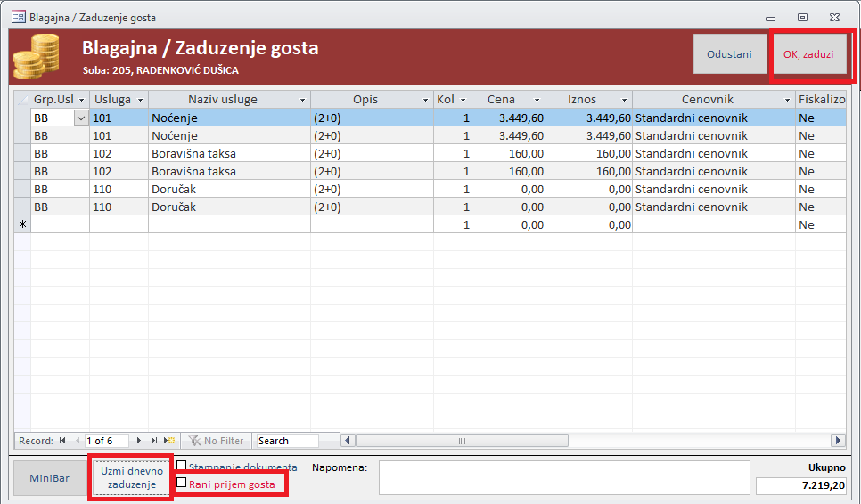Click Uzmi dnevno zaduzenje button
The width and height of the screenshot is (861, 504).
point(132,477)
